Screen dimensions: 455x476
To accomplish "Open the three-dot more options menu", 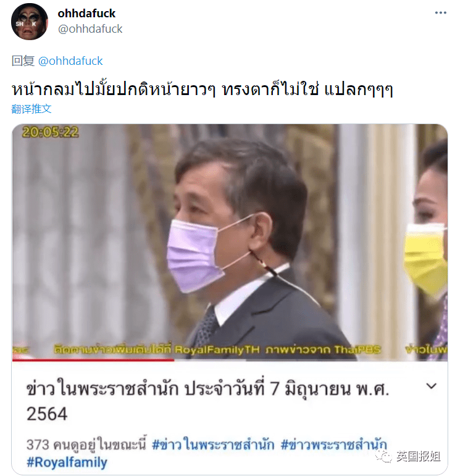I will click(440, 13).
